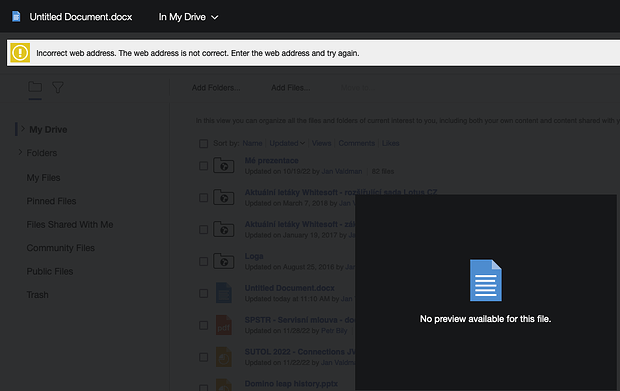Open the Domino leap history.pptx link
The height and width of the screenshot is (391, 620).
pyautogui.click(x=291, y=383)
